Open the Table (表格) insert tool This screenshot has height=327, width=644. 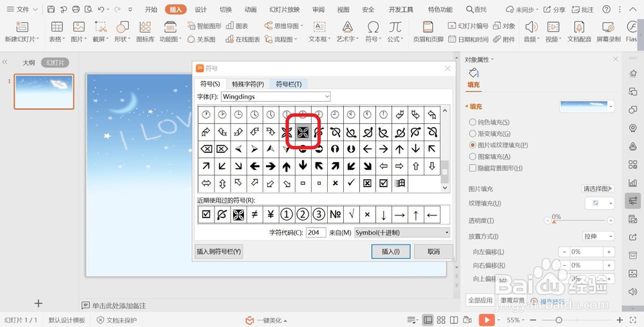point(57,27)
